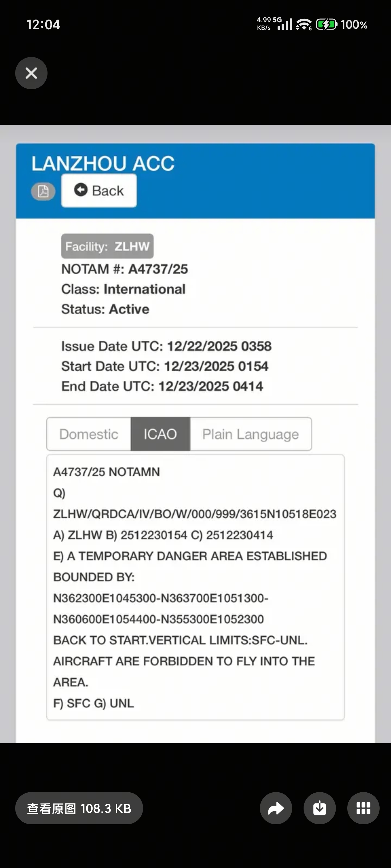Viewport: 391px width, 868px height.
Task: Open the grid more-options icon
Action: (x=363, y=808)
